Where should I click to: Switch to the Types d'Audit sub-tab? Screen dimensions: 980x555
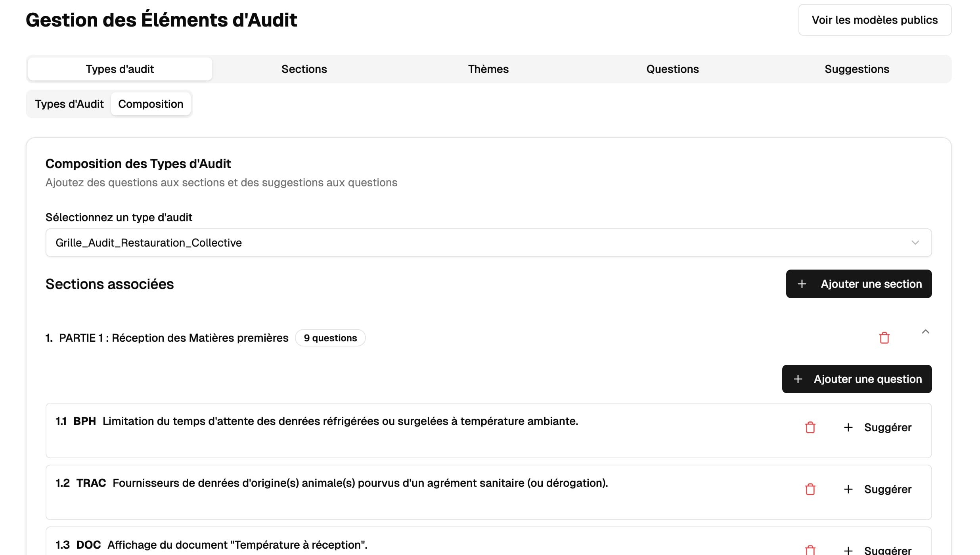(69, 104)
